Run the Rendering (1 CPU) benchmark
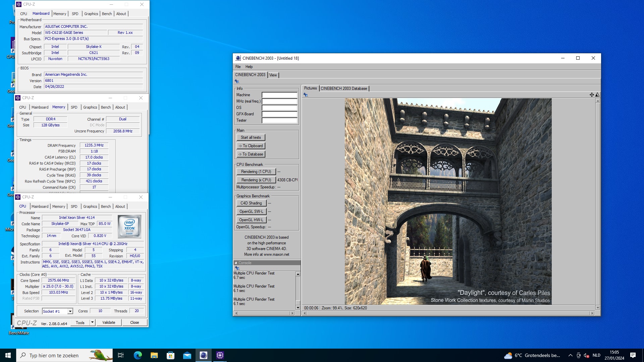The image size is (644, 362). 256,172
